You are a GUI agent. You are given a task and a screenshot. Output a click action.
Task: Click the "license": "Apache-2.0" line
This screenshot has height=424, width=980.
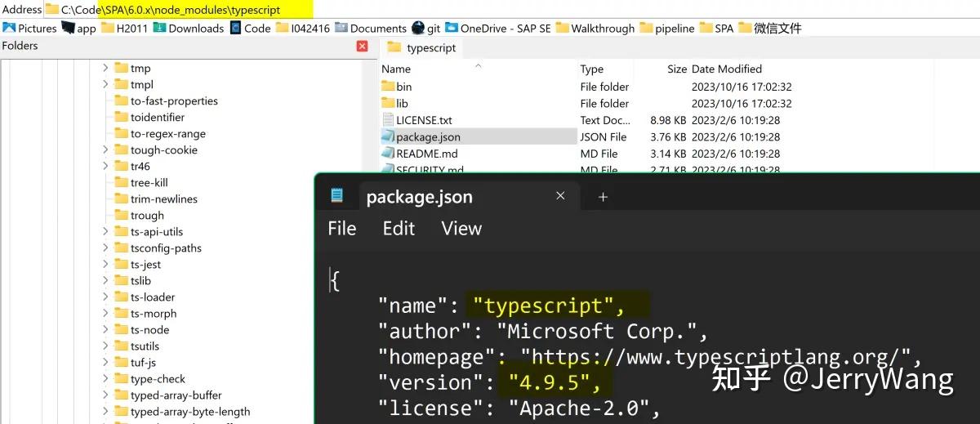tap(518, 408)
